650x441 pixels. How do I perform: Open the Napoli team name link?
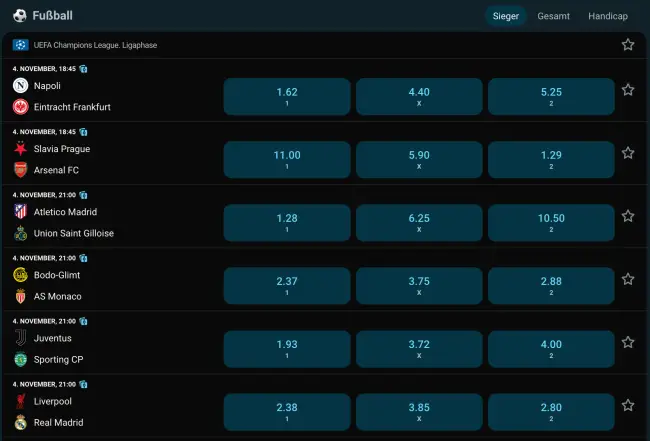(47, 86)
